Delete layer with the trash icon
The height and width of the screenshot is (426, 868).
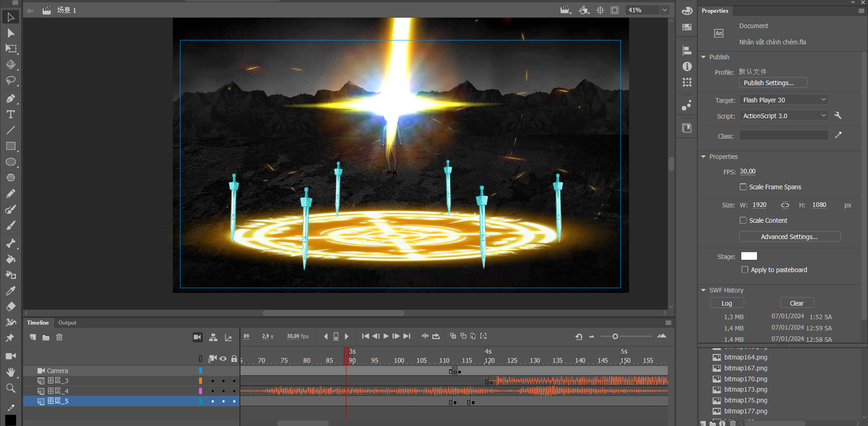59,337
